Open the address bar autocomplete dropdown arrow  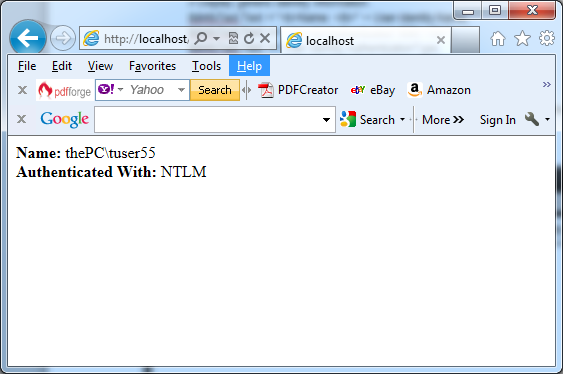tap(216, 38)
